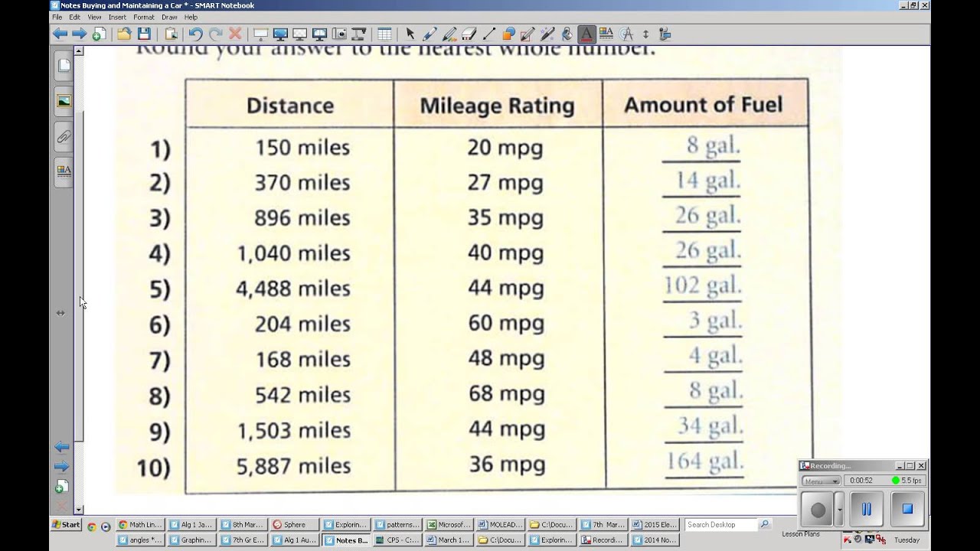980x551 pixels.
Task: Add a new page with the toolbar plus-page icon
Action: point(99,34)
